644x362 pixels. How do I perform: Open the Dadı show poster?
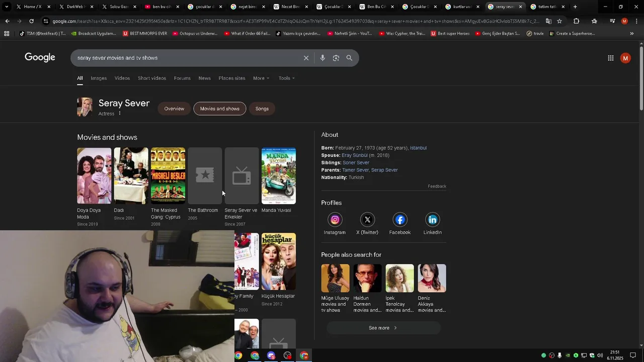(131, 175)
